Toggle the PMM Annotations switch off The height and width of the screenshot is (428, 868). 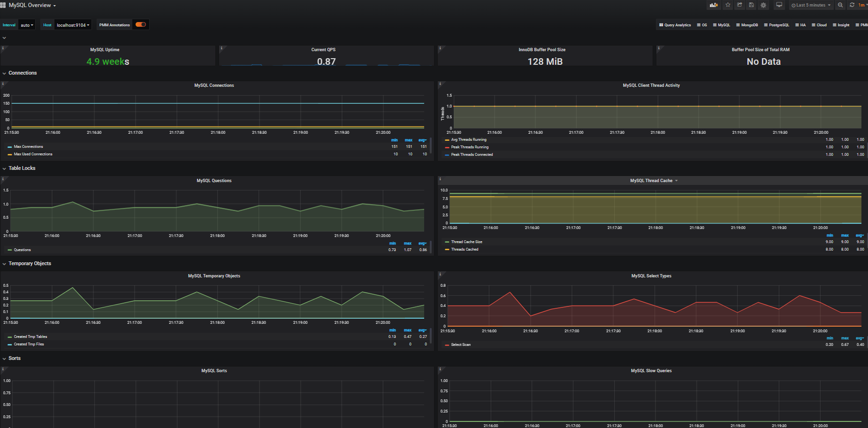pos(140,24)
